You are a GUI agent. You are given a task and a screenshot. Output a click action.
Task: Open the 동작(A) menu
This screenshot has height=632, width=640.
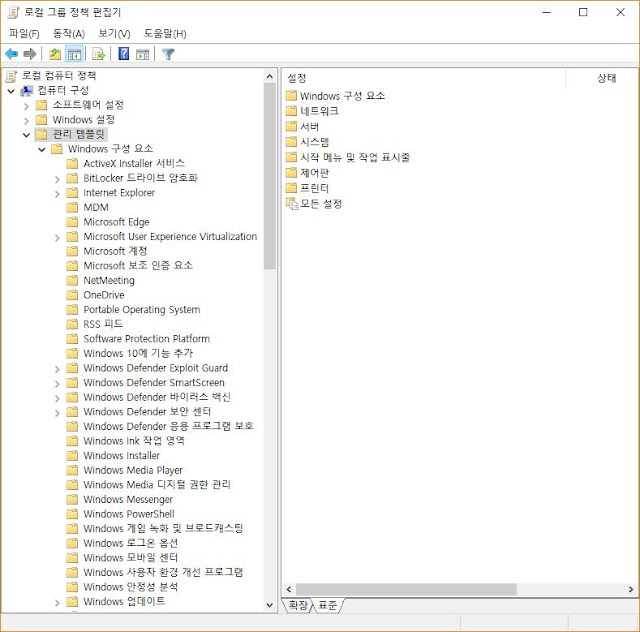69,33
